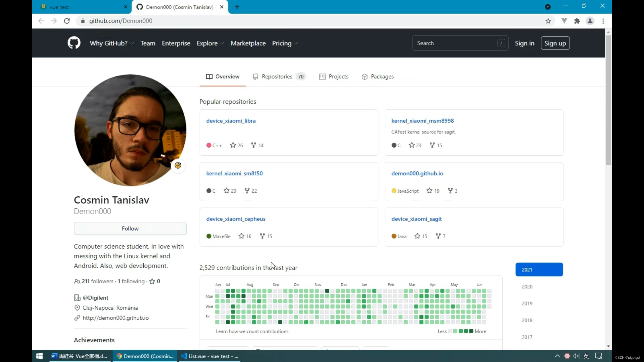This screenshot has height=362, width=644.
Task: Open the demon000.github.io repository
Action: click(417, 174)
